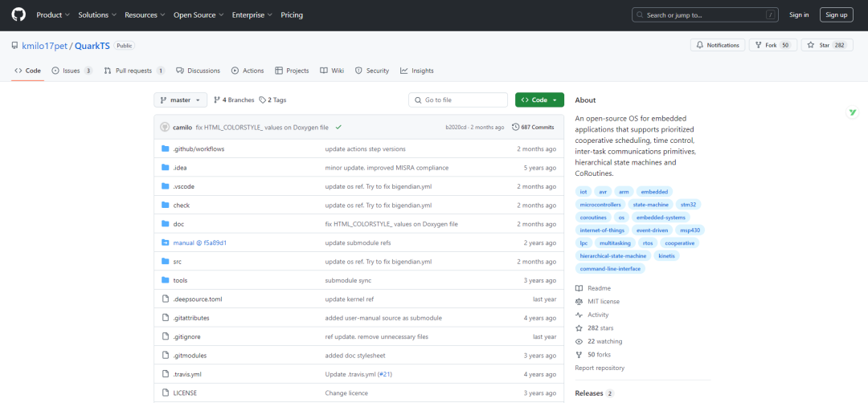Viewport: 868px width, 403px height.
Task: View the 4 Branches link
Action: pos(234,100)
